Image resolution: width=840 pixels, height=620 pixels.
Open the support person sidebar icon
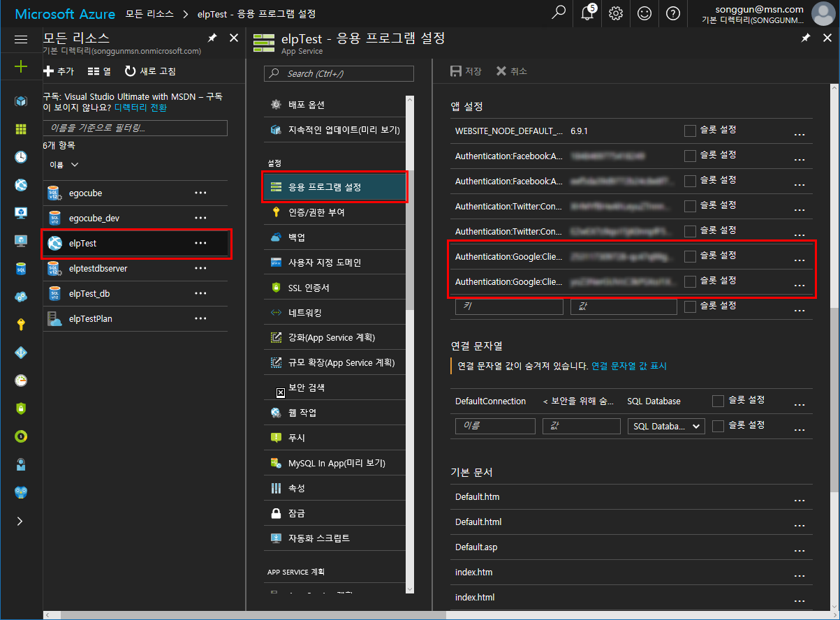point(21,464)
